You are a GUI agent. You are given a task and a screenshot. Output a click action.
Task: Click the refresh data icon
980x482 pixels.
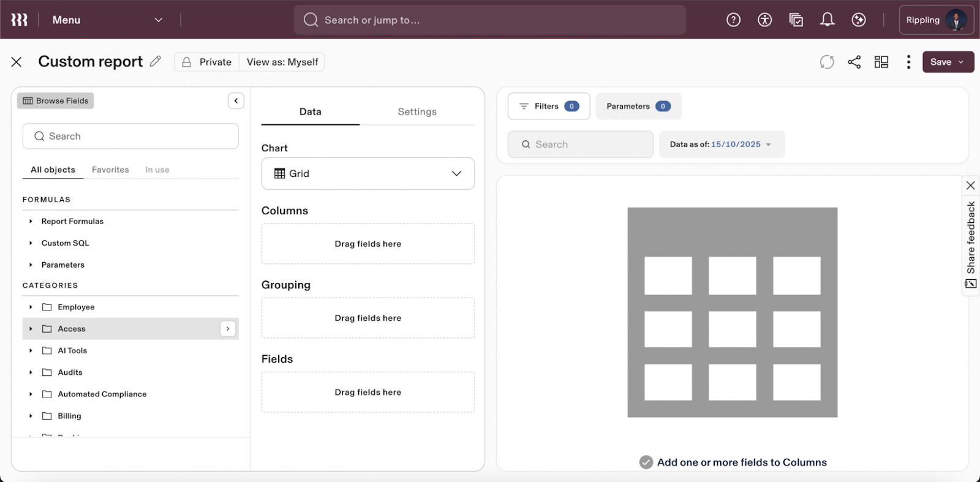pyautogui.click(x=827, y=62)
